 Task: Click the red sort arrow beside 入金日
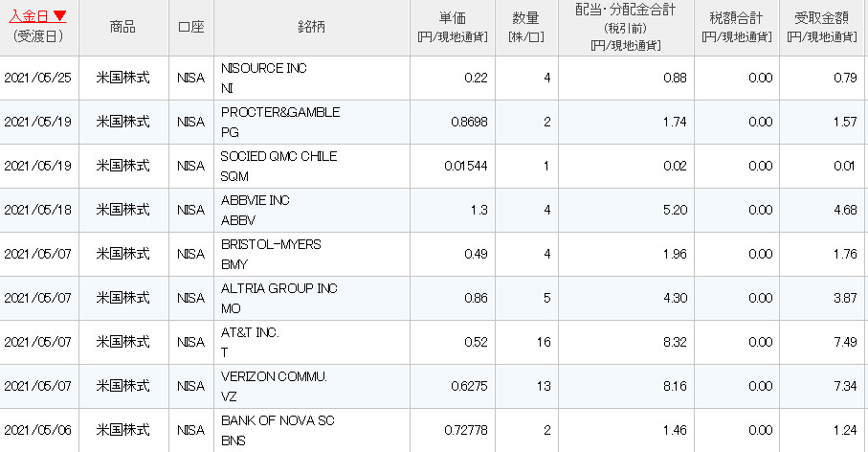point(59,16)
